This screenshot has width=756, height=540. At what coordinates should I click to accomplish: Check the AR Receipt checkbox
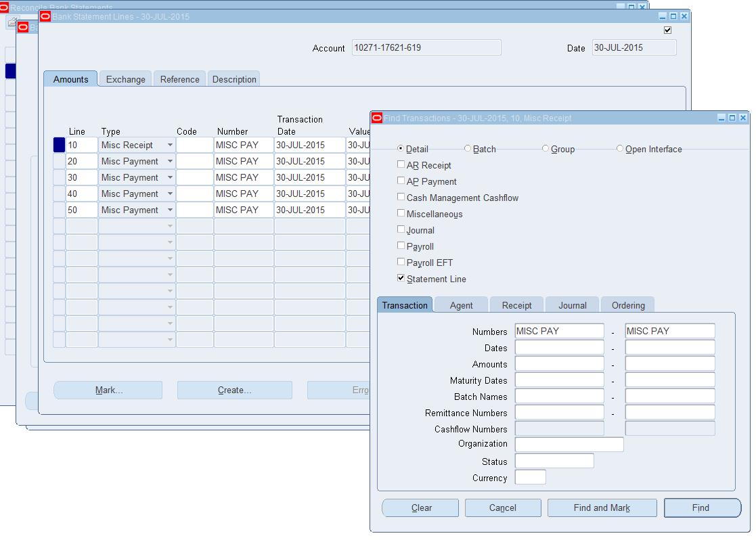(401, 164)
